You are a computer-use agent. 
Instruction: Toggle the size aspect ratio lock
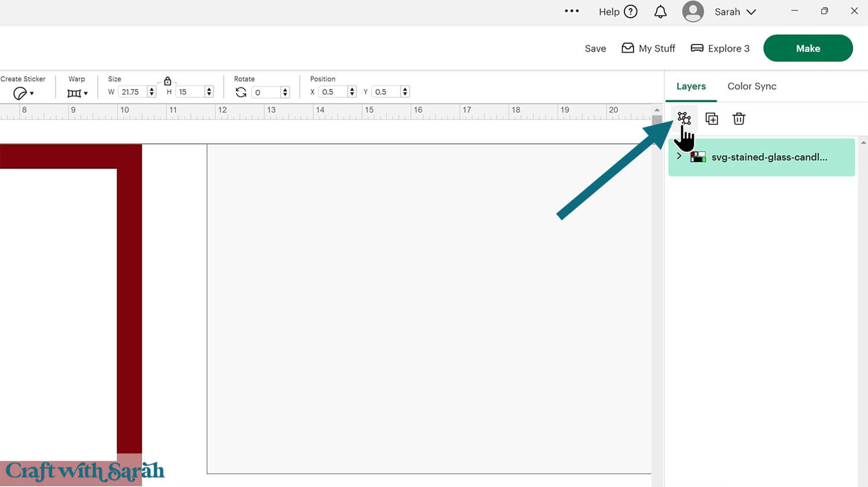pos(167,81)
